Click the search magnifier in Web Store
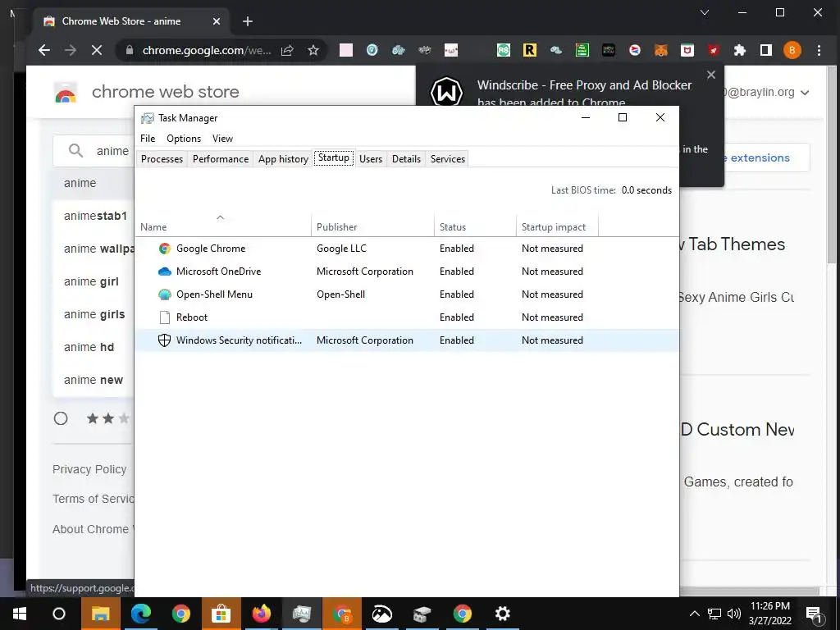The image size is (840, 630). (76, 151)
